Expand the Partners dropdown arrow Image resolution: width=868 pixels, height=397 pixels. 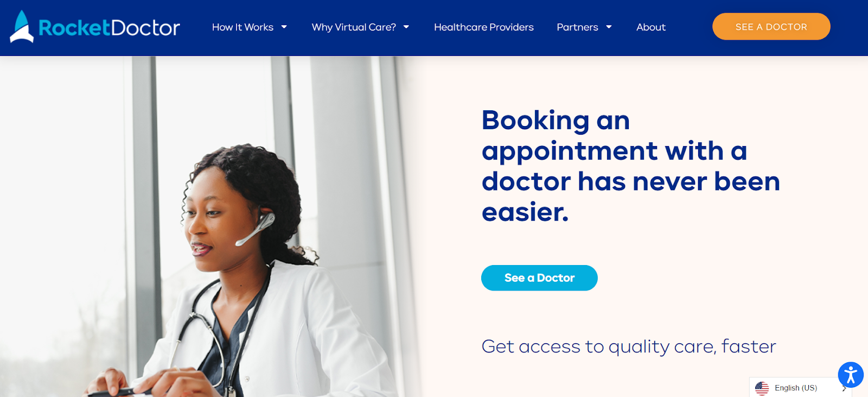click(x=609, y=27)
